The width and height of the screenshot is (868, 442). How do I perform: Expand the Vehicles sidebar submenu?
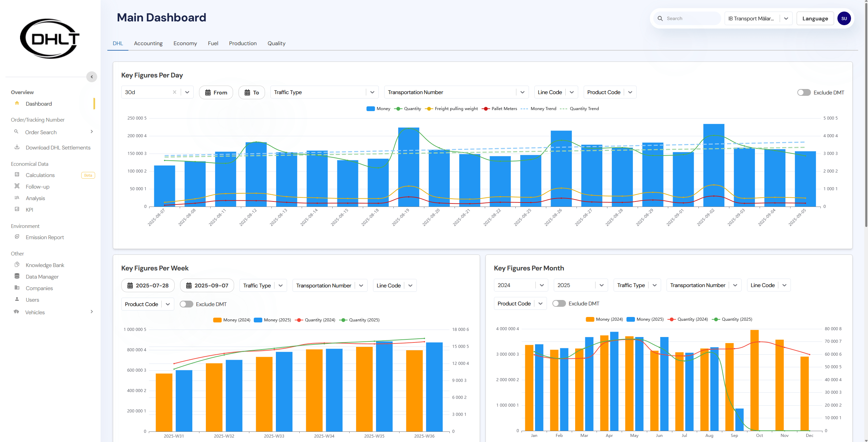click(x=91, y=312)
